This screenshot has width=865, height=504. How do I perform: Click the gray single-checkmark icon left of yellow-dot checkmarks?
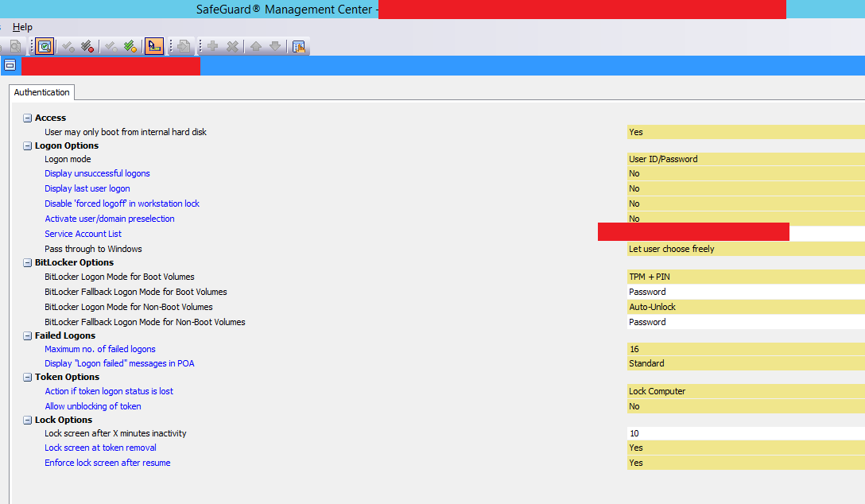click(111, 46)
